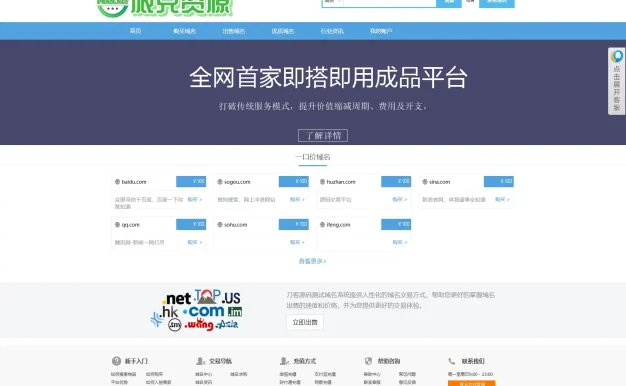Click 购买 > link for huzhan.com

point(400,199)
